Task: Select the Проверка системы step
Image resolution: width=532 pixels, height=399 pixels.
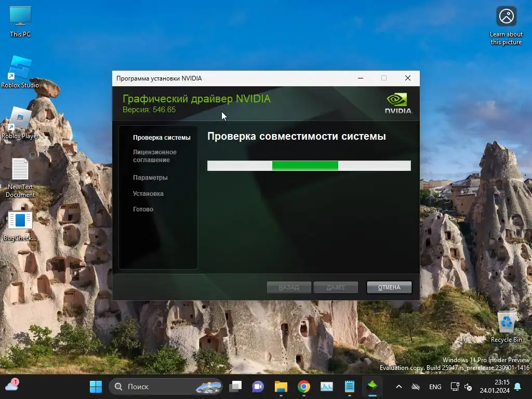Action: [162, 137]
